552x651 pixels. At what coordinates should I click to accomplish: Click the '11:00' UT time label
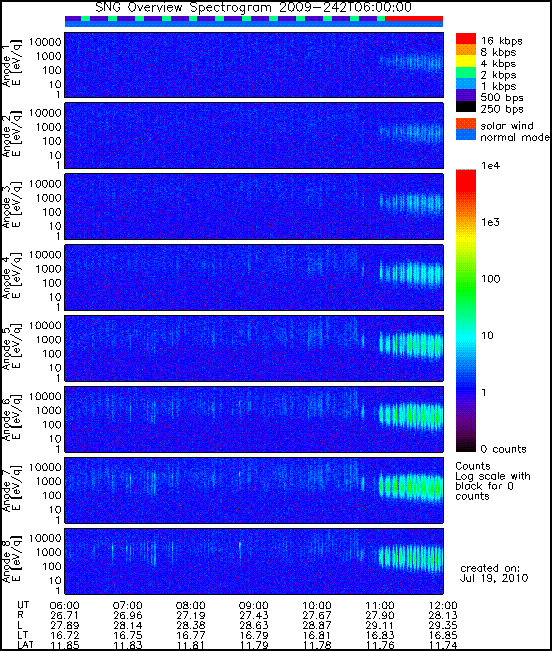[380, 606]
